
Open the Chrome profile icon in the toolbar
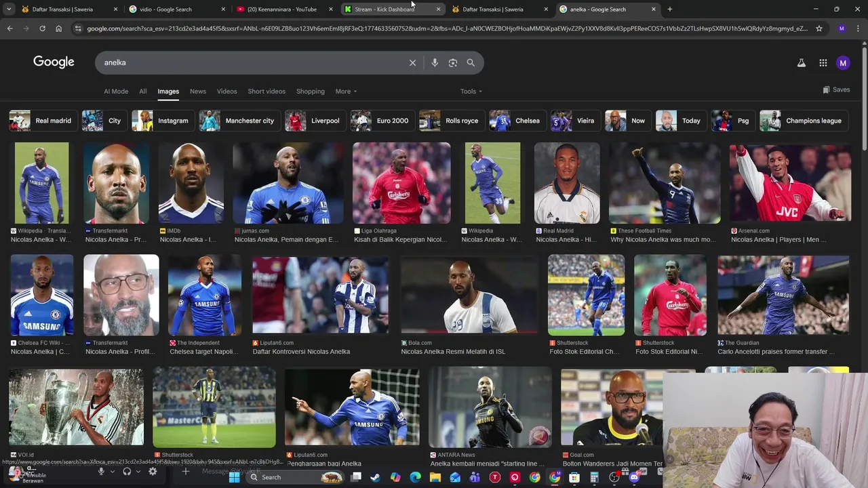coord(842,28)
